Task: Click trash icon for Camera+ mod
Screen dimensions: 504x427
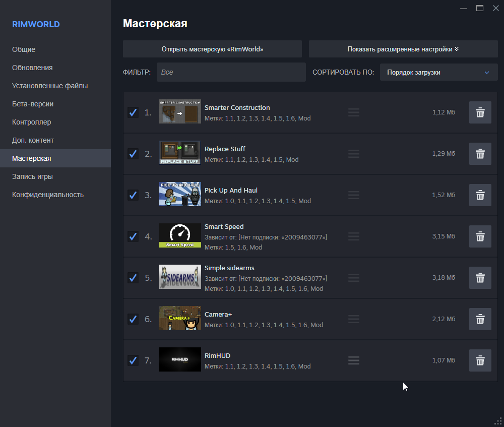Action: tap(480, 319)
